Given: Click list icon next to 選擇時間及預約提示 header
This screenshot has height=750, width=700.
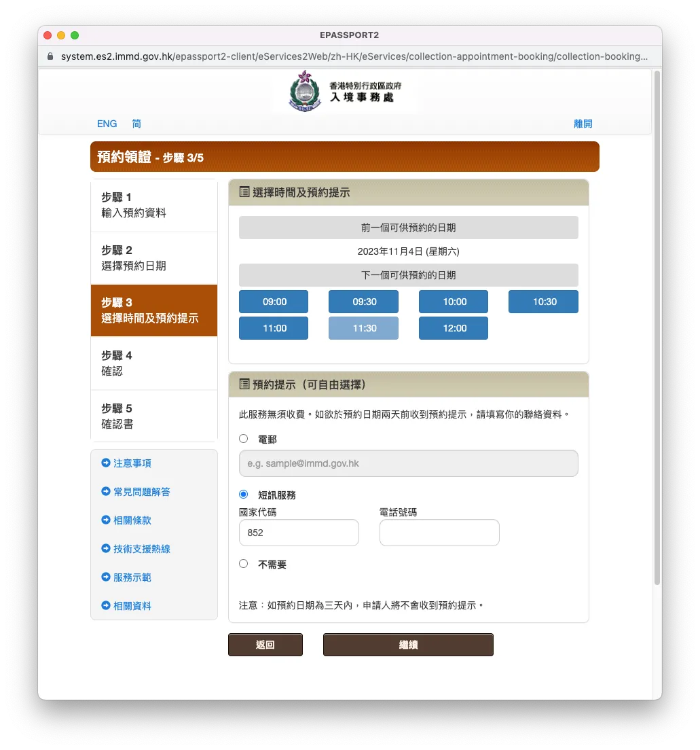Looking at the screenshot, I should (x=244, y=192).
